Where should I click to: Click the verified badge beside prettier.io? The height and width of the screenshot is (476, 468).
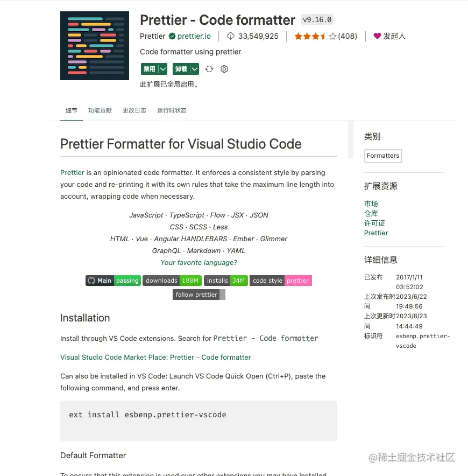pyautogui.click(x=172, y=36)
